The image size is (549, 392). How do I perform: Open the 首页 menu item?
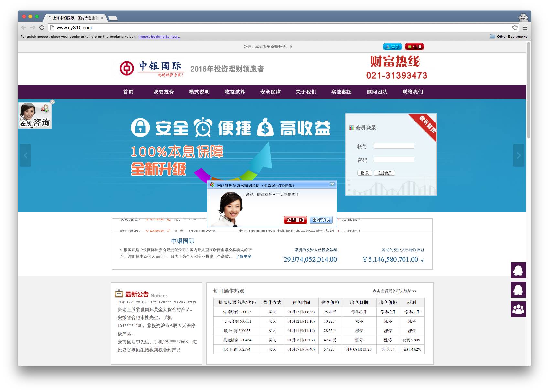click(128, 92)
